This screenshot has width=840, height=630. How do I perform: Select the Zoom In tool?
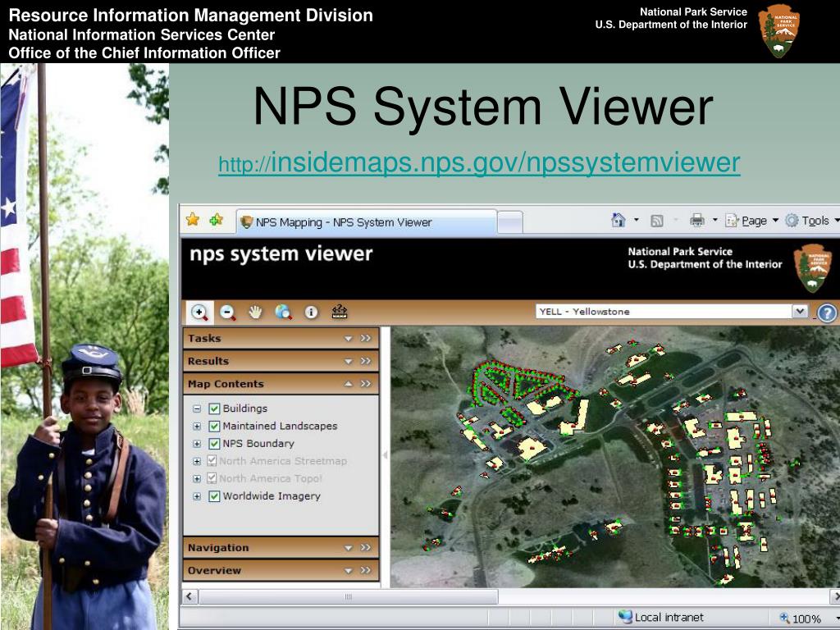coord(199,313)
